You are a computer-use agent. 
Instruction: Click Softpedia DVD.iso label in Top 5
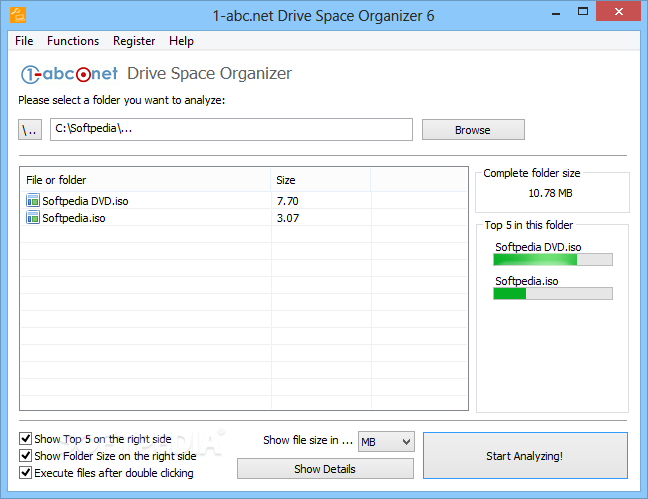point(538,247)
